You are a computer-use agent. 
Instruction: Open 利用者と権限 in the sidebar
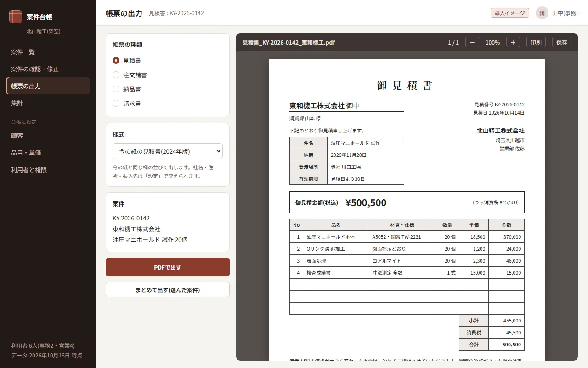pos(48,170)
